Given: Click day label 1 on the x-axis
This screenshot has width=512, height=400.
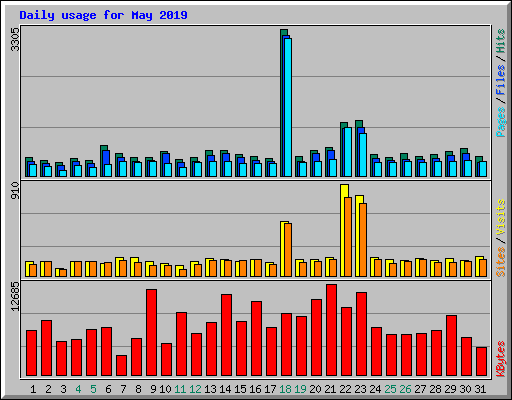Looking at the screenshot, I should tap(33, 389).
